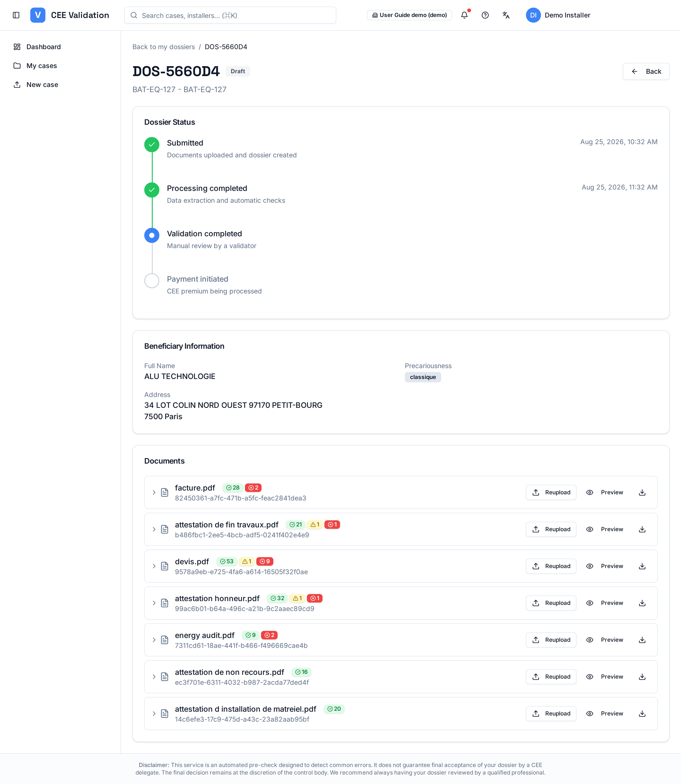Viewport: 681px width, 784px height.
Task: Download energy audit.pdf
Action: tap(642, 640)
